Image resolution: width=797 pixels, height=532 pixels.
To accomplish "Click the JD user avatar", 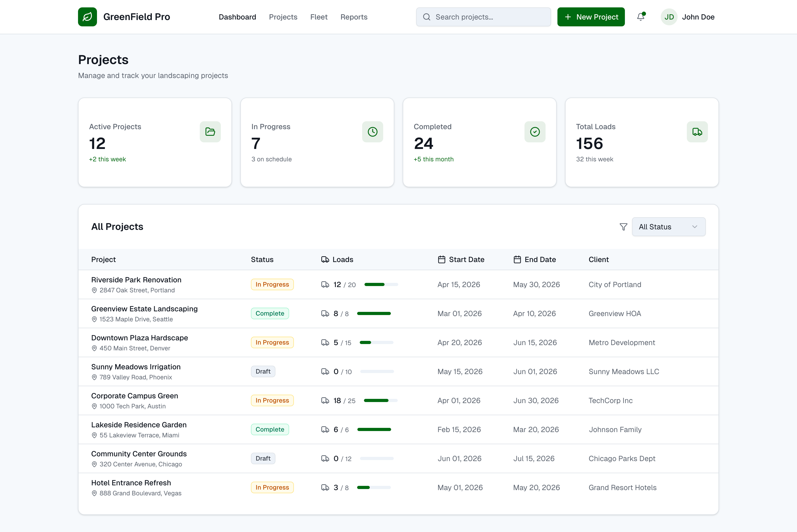I will (x=669, y=17).
